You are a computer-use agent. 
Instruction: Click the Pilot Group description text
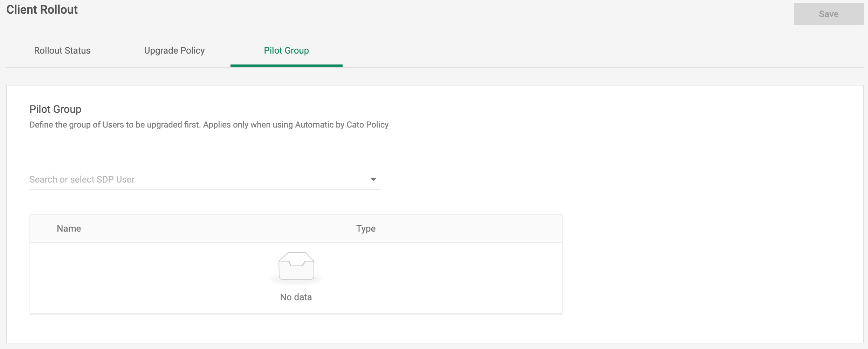pos(209,124)
